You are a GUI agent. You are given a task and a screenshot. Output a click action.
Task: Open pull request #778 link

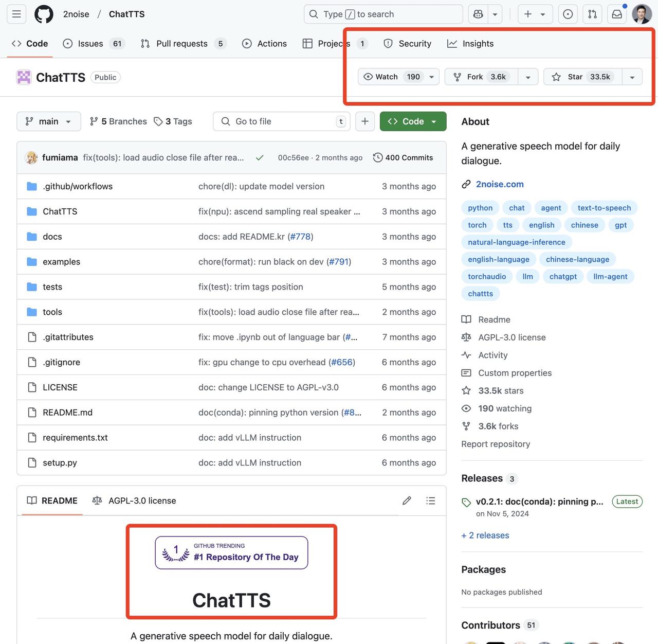click(x=300, y=237)
